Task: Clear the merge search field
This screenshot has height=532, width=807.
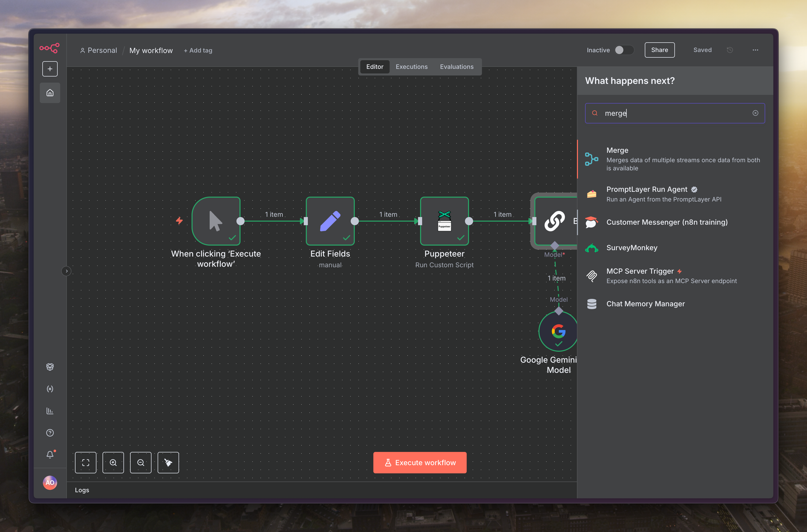Action: (x=755, y=113)
